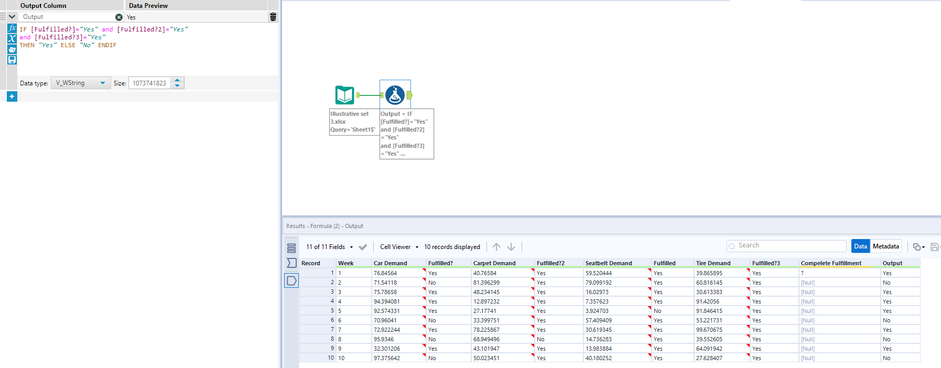Image resolution: width=941 pixels, height=368 pixels.
Task: Click the Fulfilled?2 column header
Action: click(558, 263)
